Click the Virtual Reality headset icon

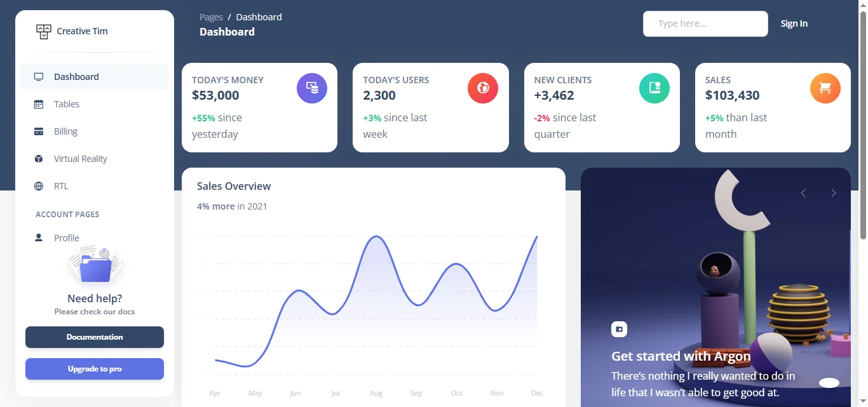pyautogui.click(x=38, y=158)
